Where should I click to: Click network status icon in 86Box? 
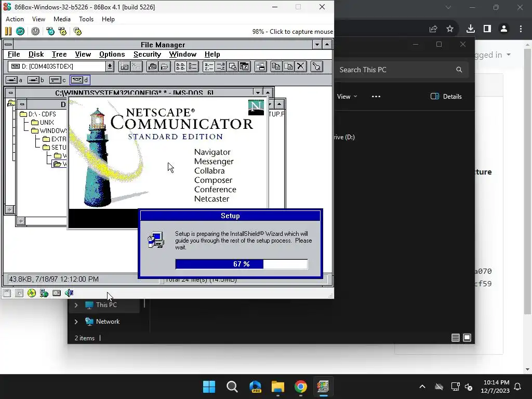click(x=44, y=293)
